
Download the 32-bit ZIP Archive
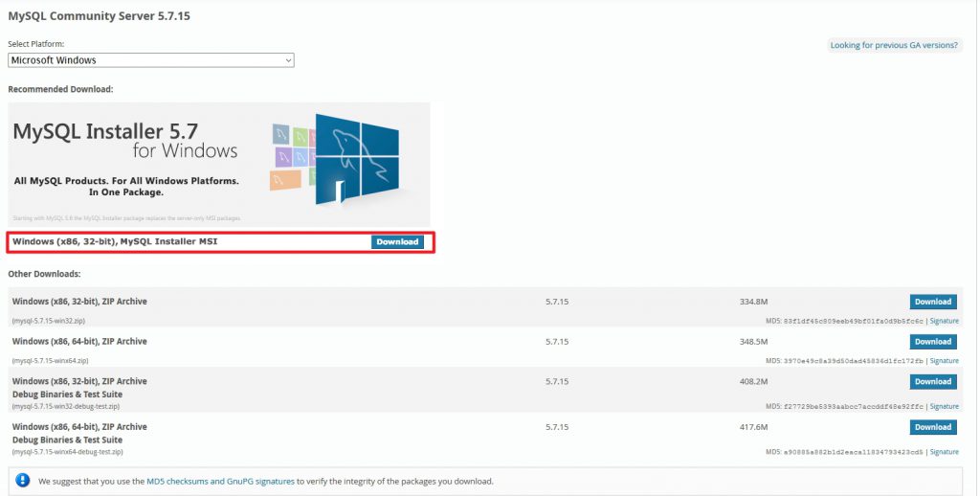932,302
